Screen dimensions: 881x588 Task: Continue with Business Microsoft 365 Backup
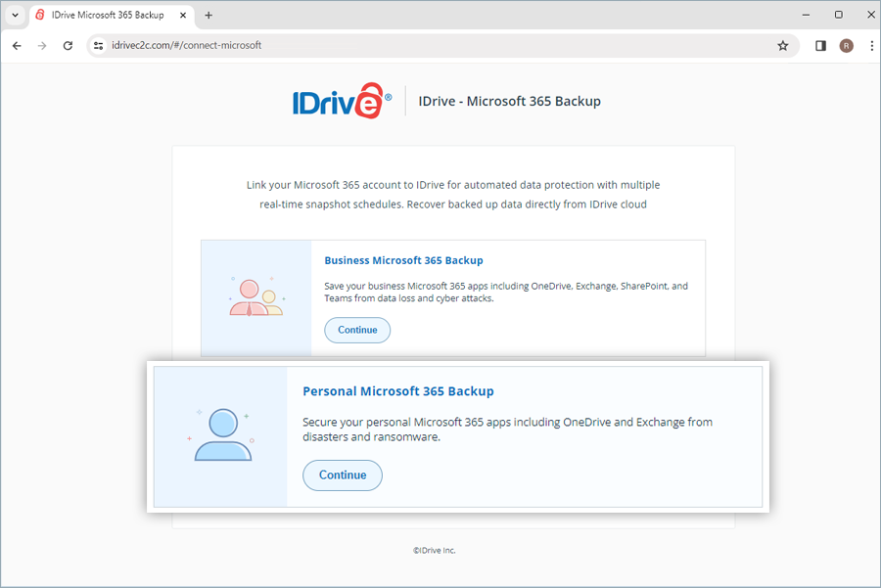pos(357,331)
